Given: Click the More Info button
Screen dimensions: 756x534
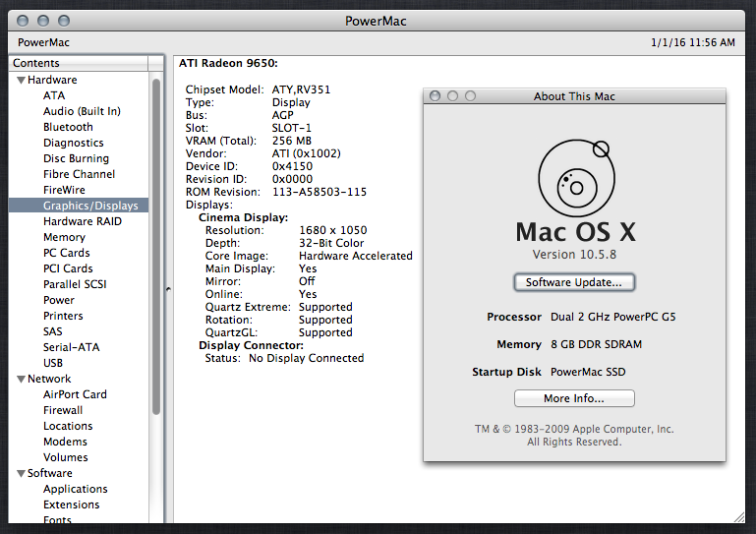Looking at the screenshot, I should point(574,398).
